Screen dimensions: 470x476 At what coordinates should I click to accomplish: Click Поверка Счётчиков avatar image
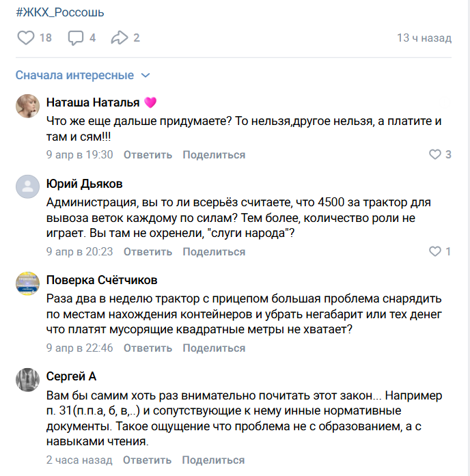[x=27, y=283]
